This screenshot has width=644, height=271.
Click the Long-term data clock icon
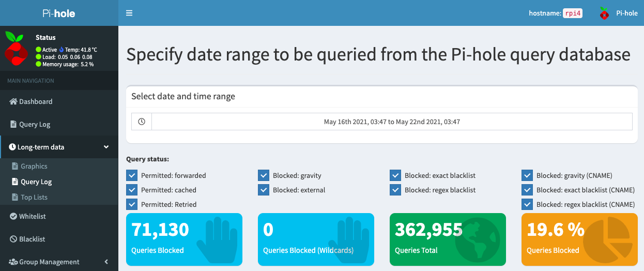coord(12,147)
